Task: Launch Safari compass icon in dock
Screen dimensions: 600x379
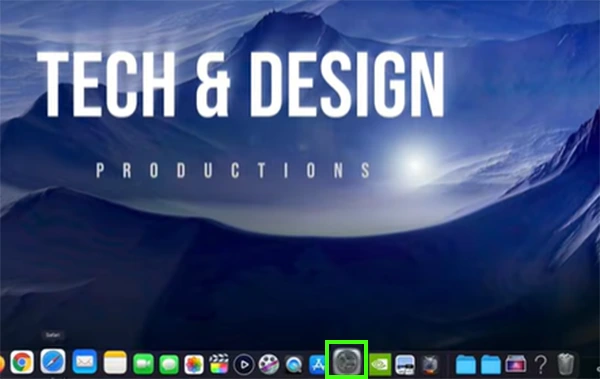Action: tap(53, 361)
